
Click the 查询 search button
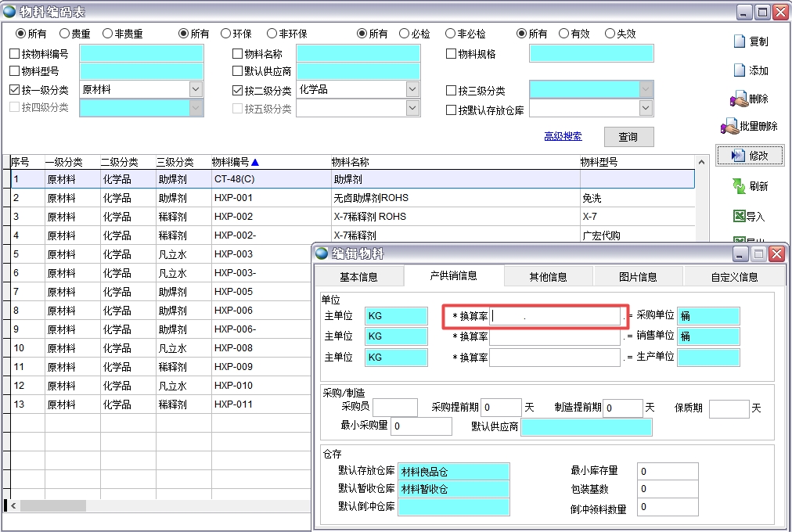point(628,137)
